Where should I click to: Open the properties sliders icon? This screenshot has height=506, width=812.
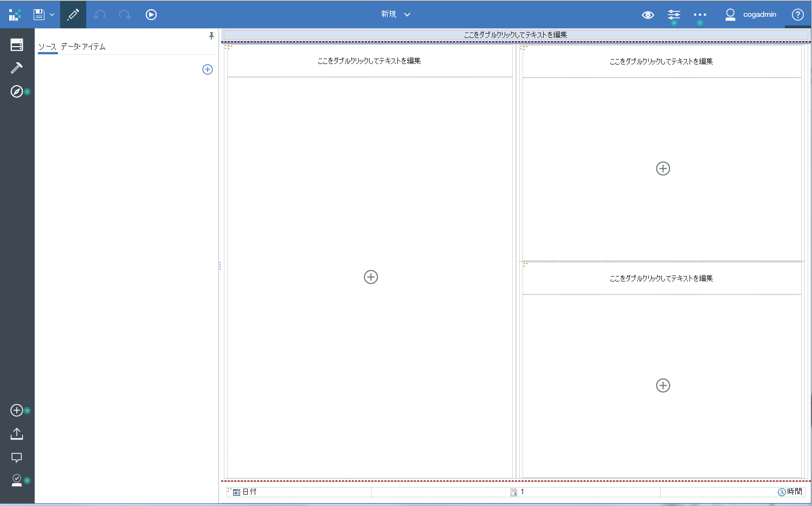674,15
